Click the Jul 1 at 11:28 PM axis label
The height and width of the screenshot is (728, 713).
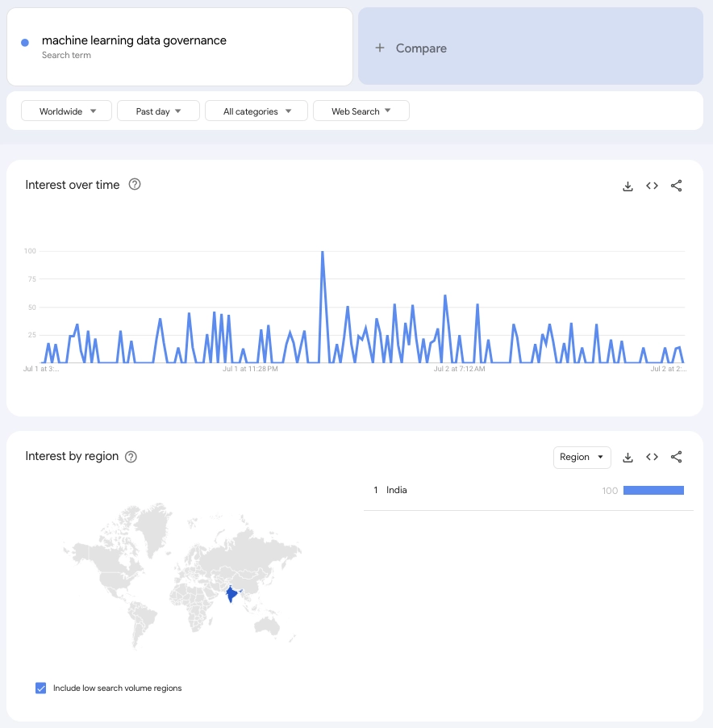250,369
